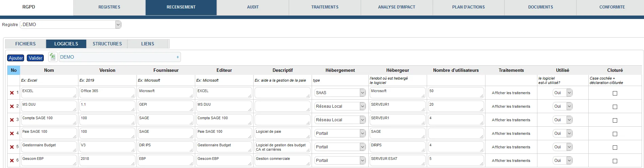The height and width of the screenshot is (168, 644).
Task: Click the Nom column header
Action: click(49, 70)
